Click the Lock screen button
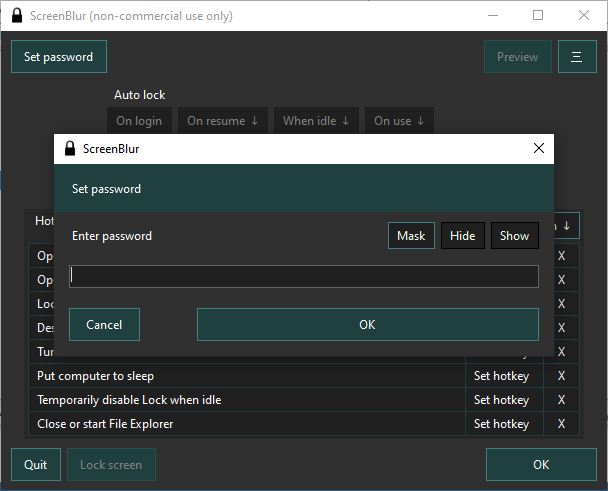 [111, 465]
